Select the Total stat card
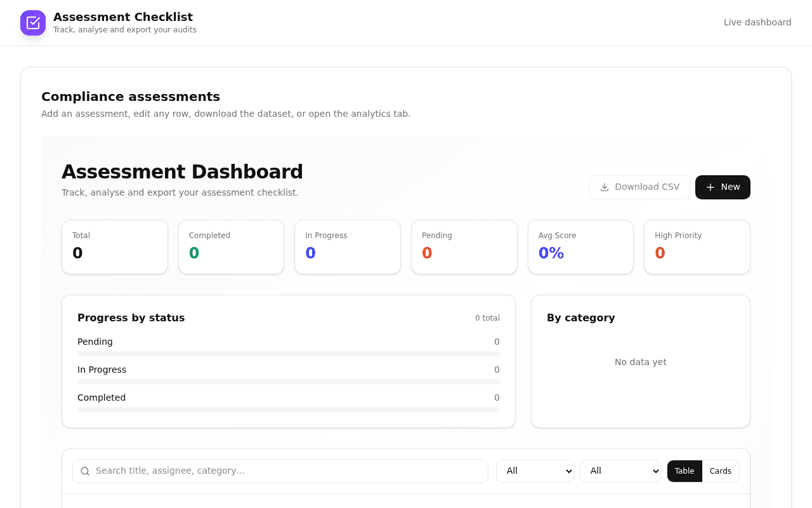Viewport: 812px width, 508px height. 115,247
